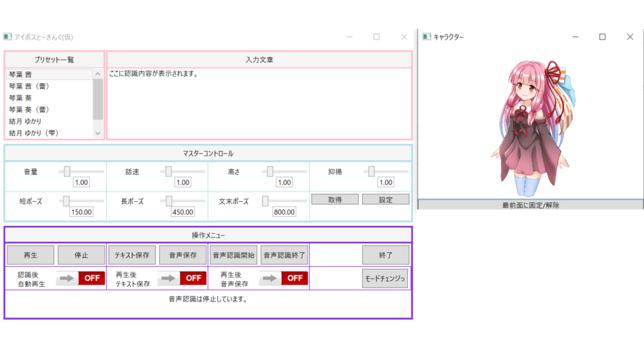Select preset 琴葉 茜
644x362 pixels.
[49, 74]
